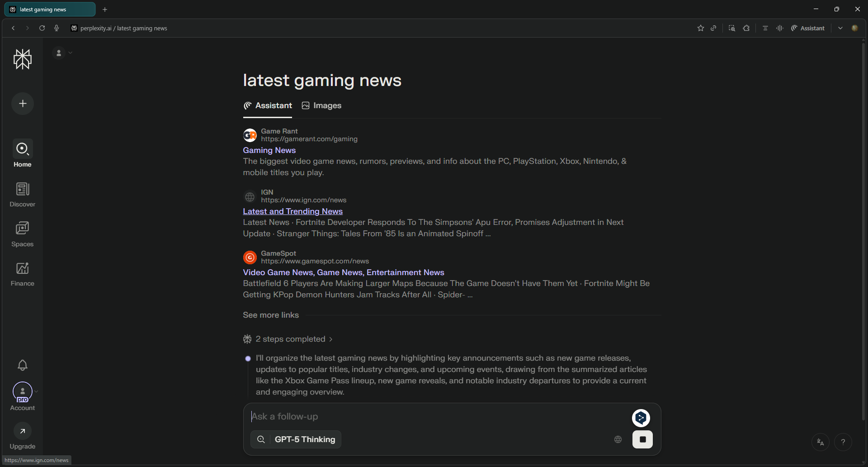This screenshot has width=868, height=467.
Task: Switch to the Images tab
Action: [321, 105]
